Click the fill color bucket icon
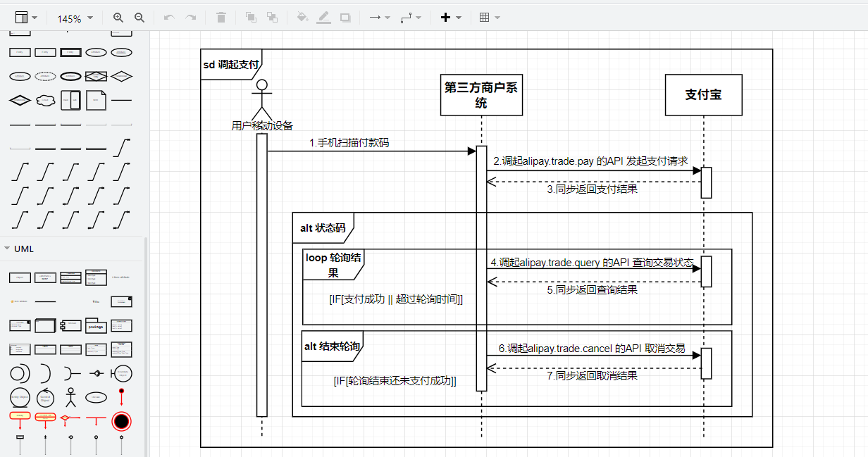This screenshot has height=457, width=868. pyautogui.click(x=302, y=18)
